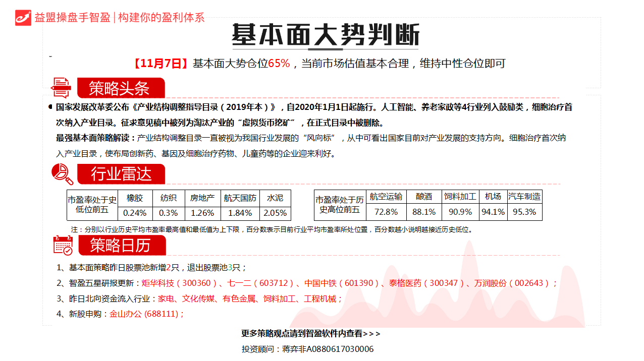644x361 pixels.
Task: Click the 橡胶 industry column header
Action: 135,198
